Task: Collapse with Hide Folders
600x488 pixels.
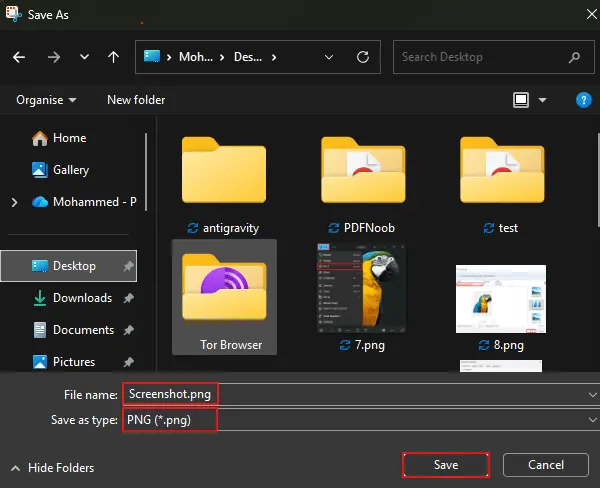Action: [x=53, y=468]
